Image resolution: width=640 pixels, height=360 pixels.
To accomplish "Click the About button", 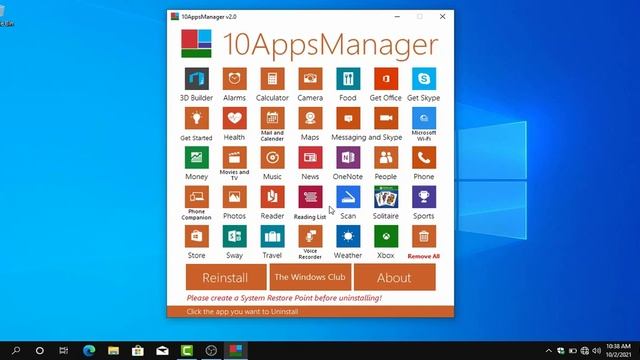I will (x=395, y=277).
